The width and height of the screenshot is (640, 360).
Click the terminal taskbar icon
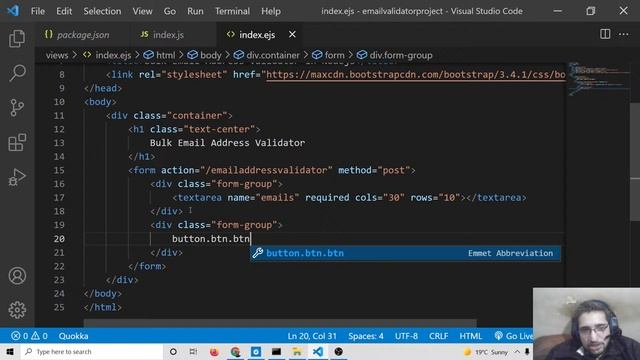(x=276, y=351)
